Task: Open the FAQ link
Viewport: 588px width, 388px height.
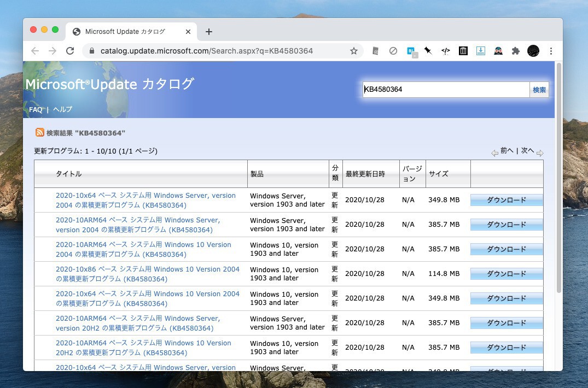Action: (x=36, y=109)
